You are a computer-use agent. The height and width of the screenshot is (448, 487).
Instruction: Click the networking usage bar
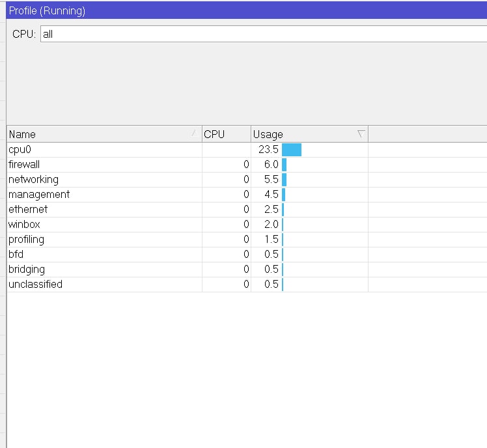pos(284,180)
